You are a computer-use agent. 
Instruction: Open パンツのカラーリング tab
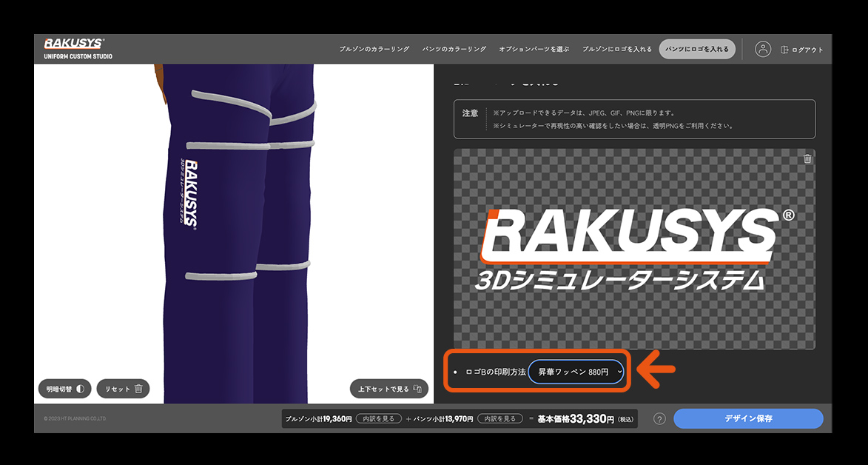pos(454,50)
